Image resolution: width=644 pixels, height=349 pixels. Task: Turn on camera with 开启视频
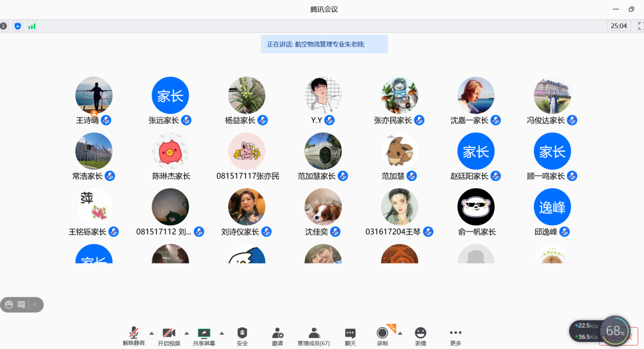click(x=169, y=336)
